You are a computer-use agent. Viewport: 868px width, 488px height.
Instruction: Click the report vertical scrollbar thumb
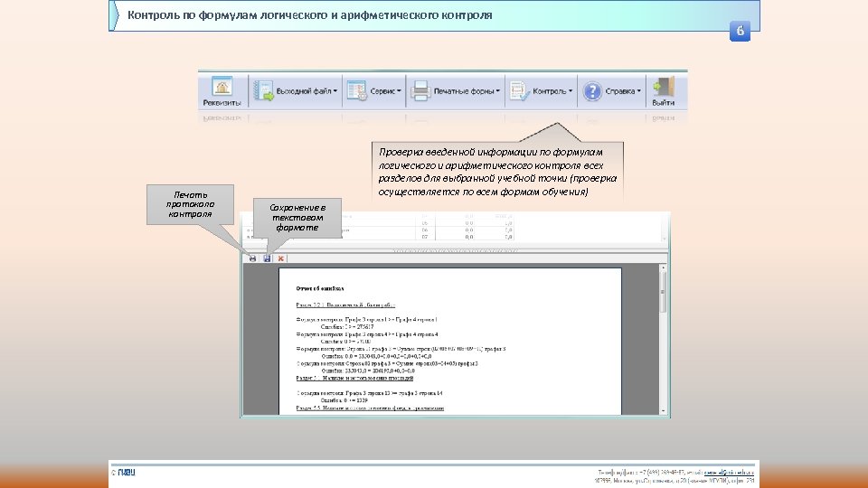click(x=663, y=292)
